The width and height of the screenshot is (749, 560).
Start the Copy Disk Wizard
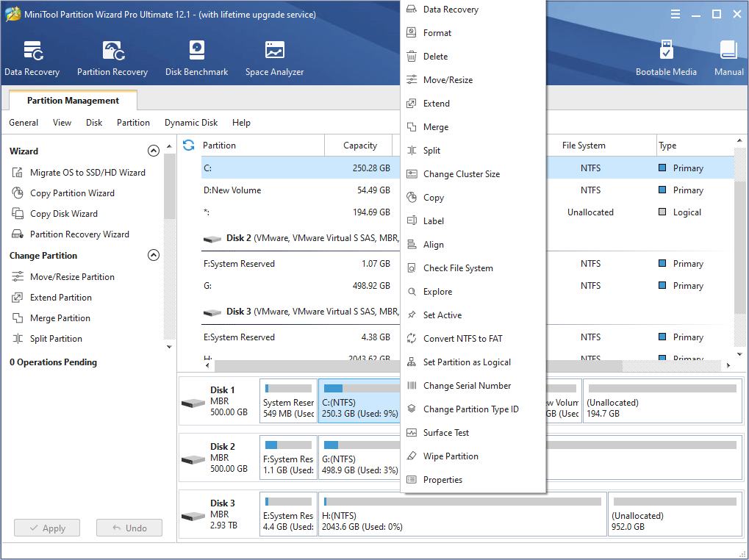point(63,213)
